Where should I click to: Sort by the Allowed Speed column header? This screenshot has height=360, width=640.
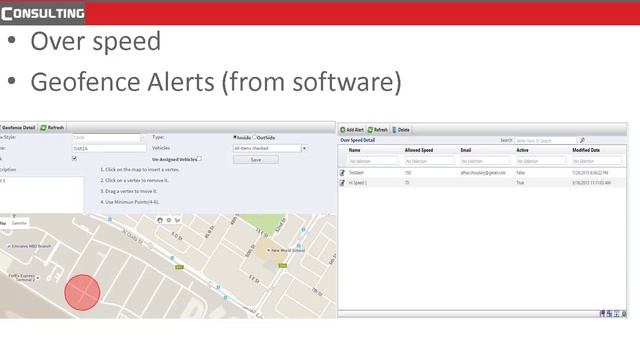[x=419, y=150]
